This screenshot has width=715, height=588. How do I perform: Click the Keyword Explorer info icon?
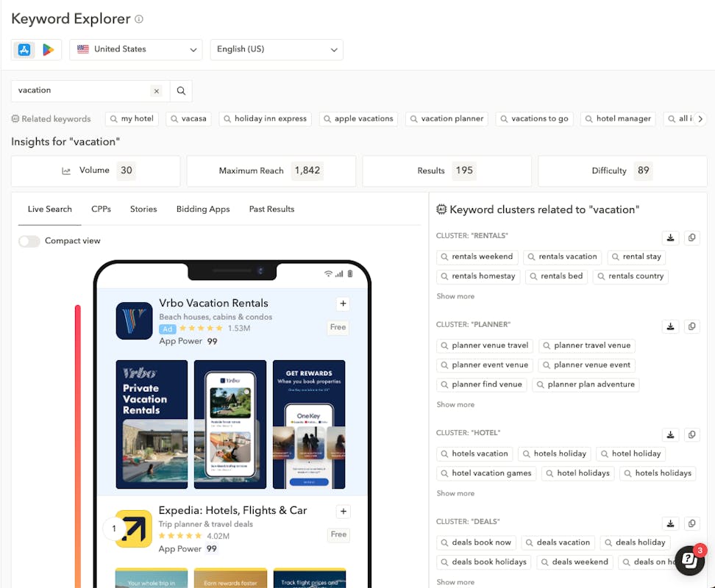[x=139, y=19]
